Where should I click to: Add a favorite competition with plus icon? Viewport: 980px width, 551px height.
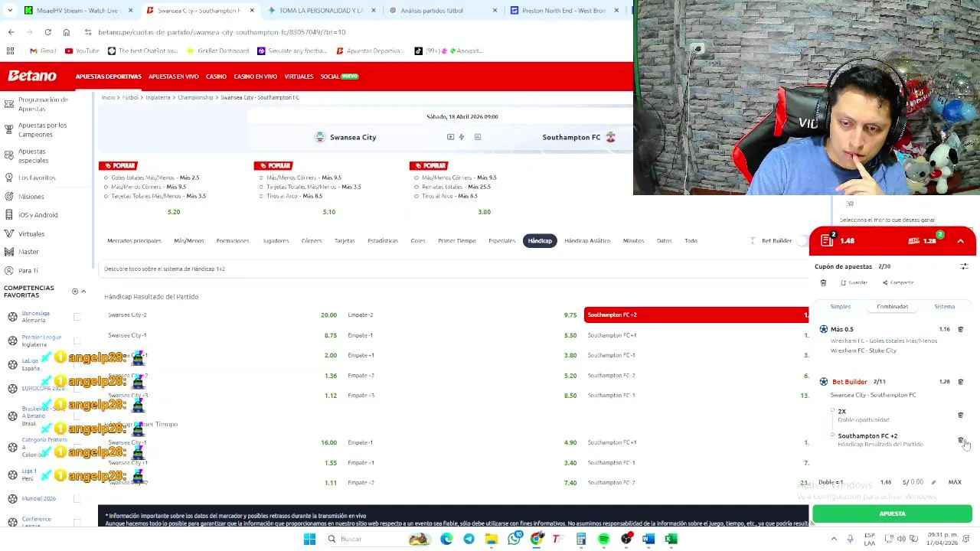coord(75,292)
